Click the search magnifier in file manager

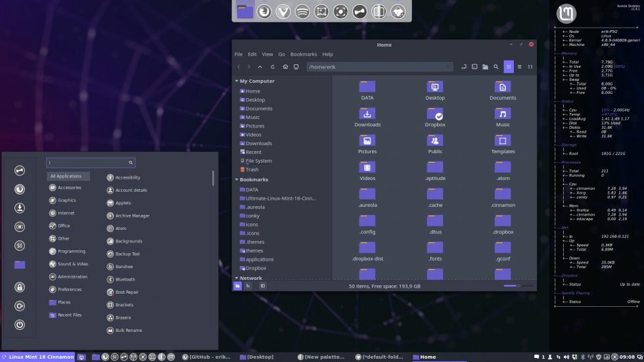coord(496,66)
